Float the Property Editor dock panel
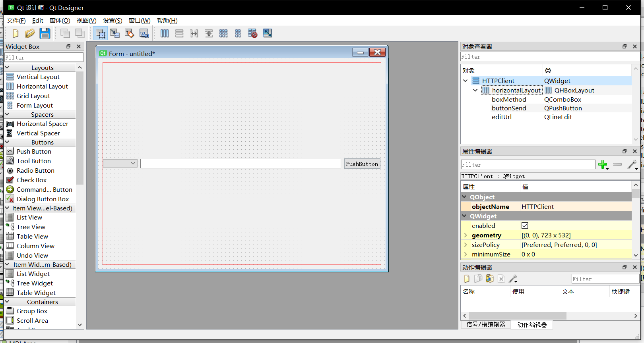Image resolution: width=644 pixels, height=343 pixels. (625, 151)
